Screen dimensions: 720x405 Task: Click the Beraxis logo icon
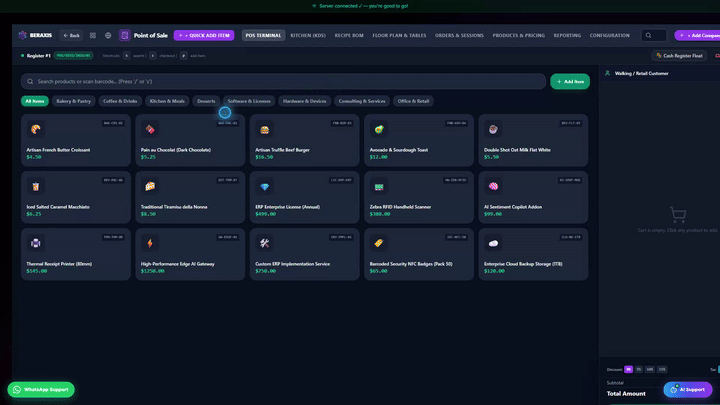tap(22, 35)
